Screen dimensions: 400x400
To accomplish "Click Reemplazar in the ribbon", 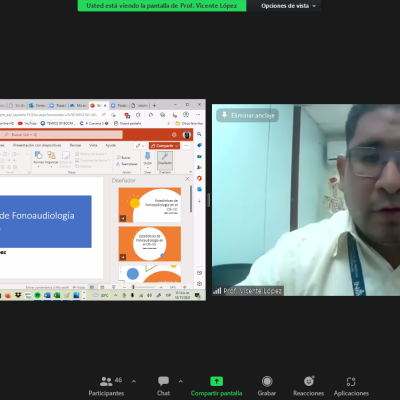I will pyautogui.click(x=127, y=164).
